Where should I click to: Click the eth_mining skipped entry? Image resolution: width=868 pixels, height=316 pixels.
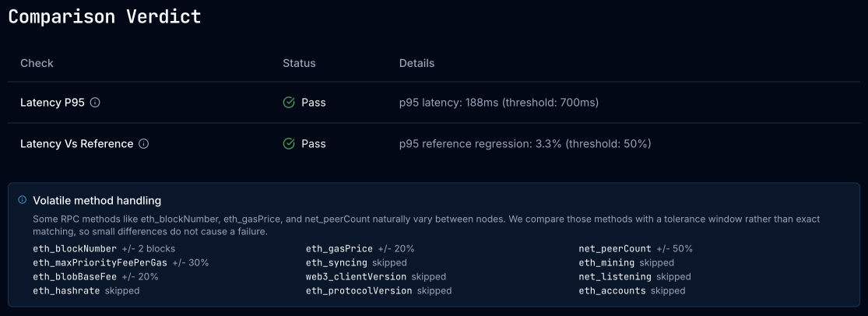(626, 262)
